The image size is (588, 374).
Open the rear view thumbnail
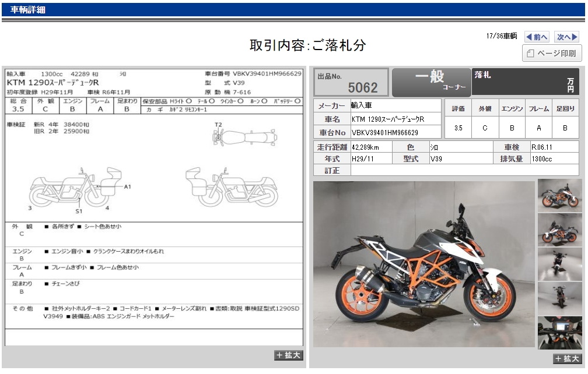pyautogui.click(x=559, y=298)
